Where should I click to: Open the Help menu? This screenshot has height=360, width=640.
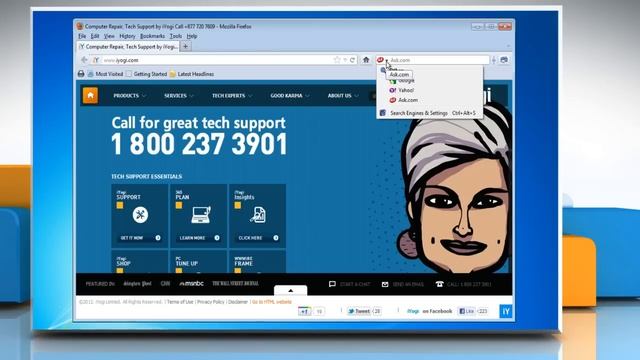(x=191, y=36)
